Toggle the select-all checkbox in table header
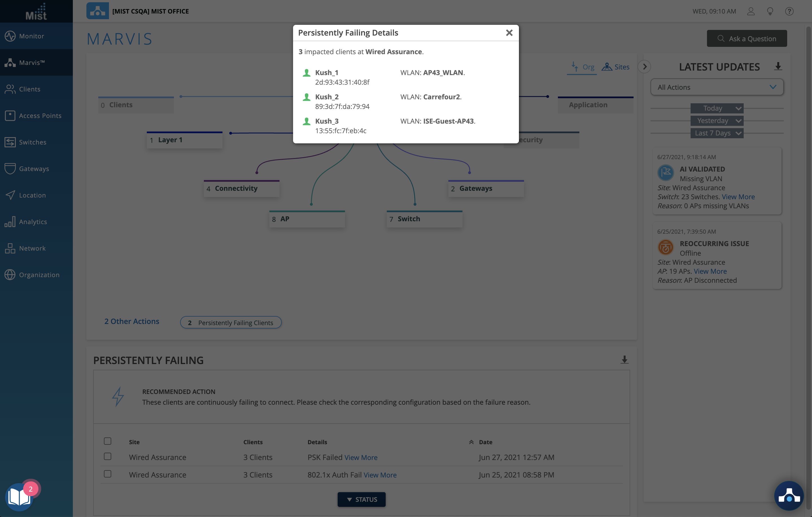812x517 pixels. (x=108, y=441)
